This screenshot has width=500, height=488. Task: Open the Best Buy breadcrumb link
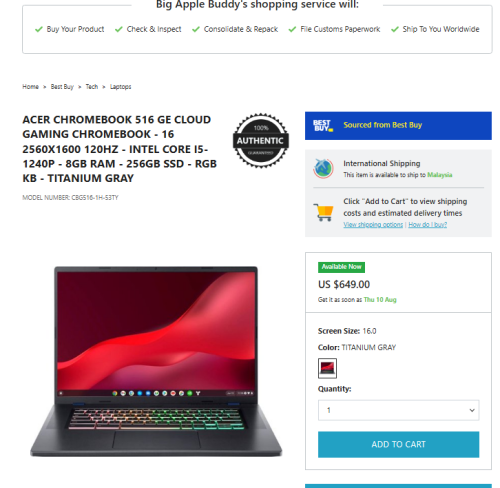click(x=62, y=87)
